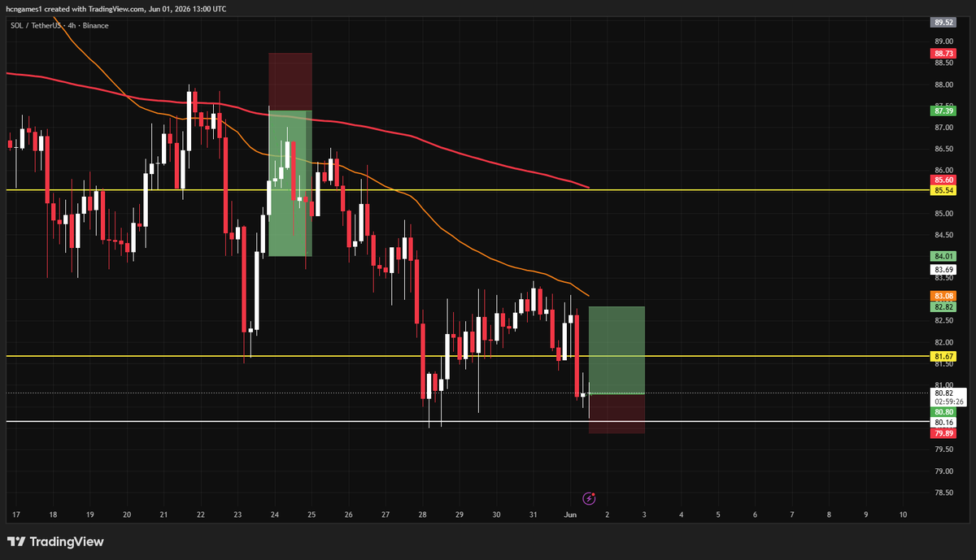Screen dimensions: 976x560
Task: Click the 89.00 tick on price axis
Action: [x=944, y=41]
